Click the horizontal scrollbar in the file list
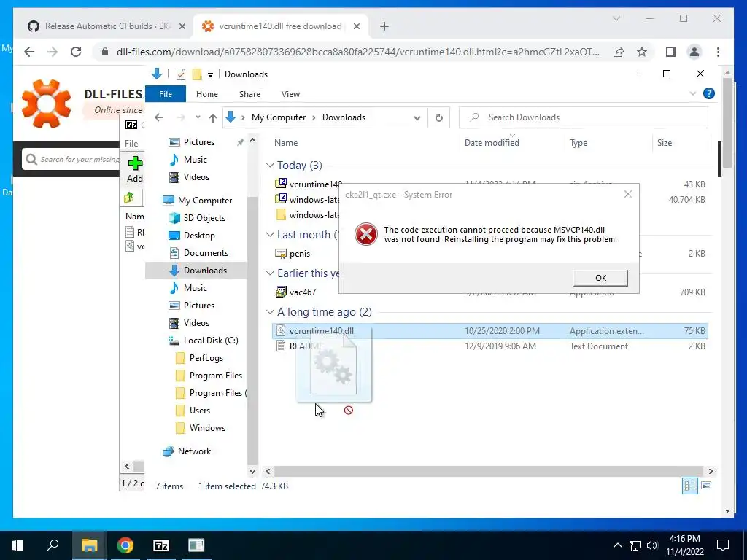This screenshot has height=560, width=747. click(x=488, y=471)
